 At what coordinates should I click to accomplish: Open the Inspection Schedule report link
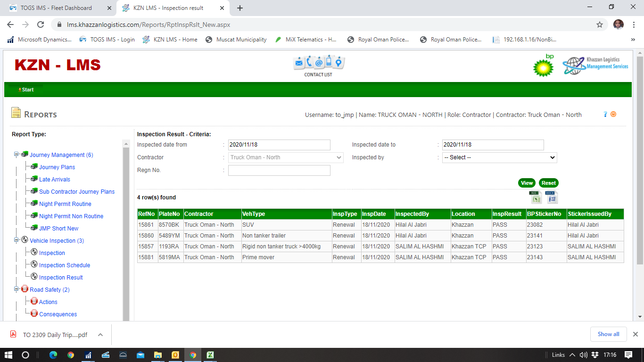coord(65,265)
